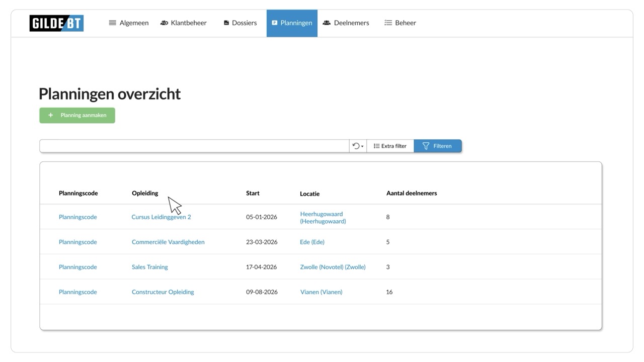Sort by Opleiding column header

pos(145,193)
